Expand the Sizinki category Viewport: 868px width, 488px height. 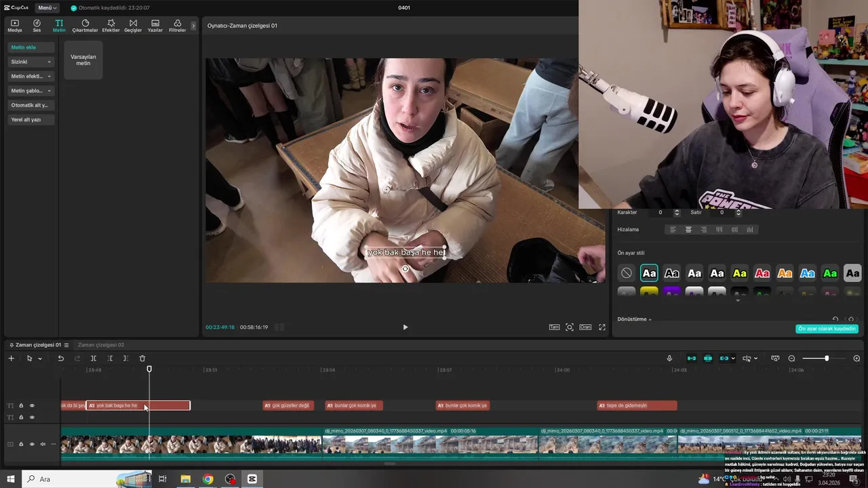point(31,62)
